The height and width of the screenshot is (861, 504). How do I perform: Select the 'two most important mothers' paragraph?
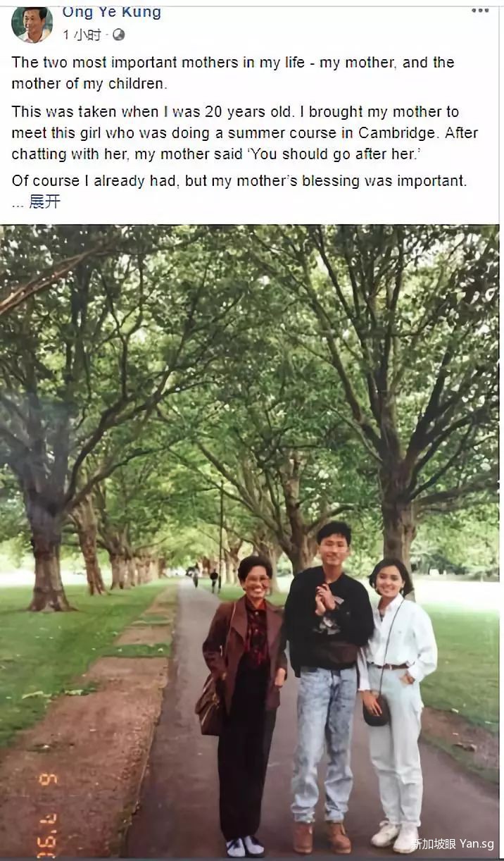tap(233, 73)
